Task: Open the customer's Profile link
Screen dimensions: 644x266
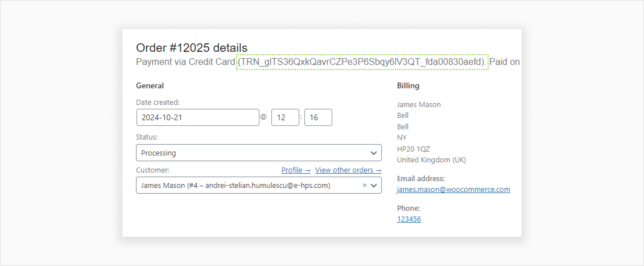Action: pos(295,170)
